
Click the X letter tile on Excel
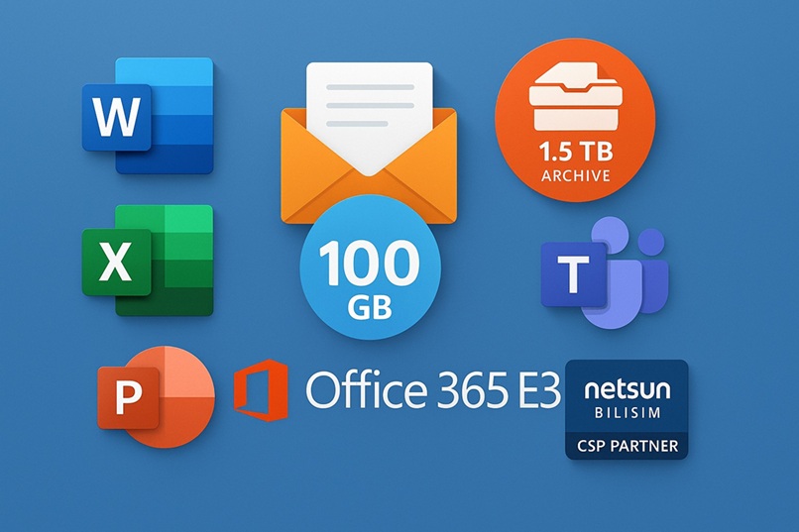(x=117, y=264)
